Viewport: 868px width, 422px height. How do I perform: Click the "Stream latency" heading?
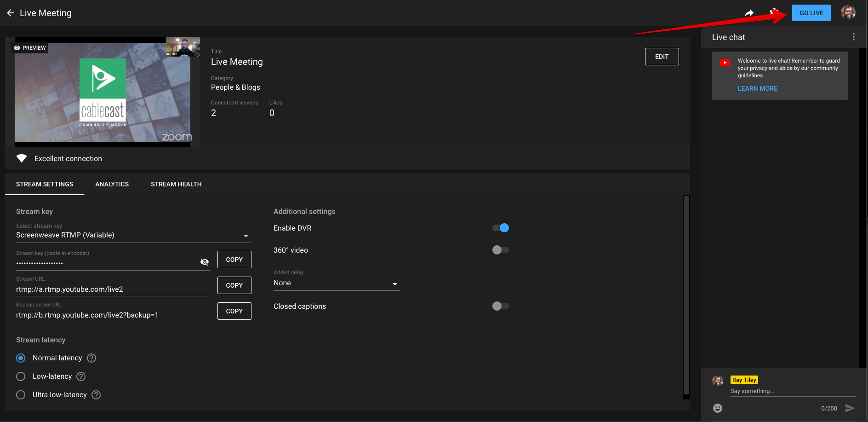tap(40, 340)
